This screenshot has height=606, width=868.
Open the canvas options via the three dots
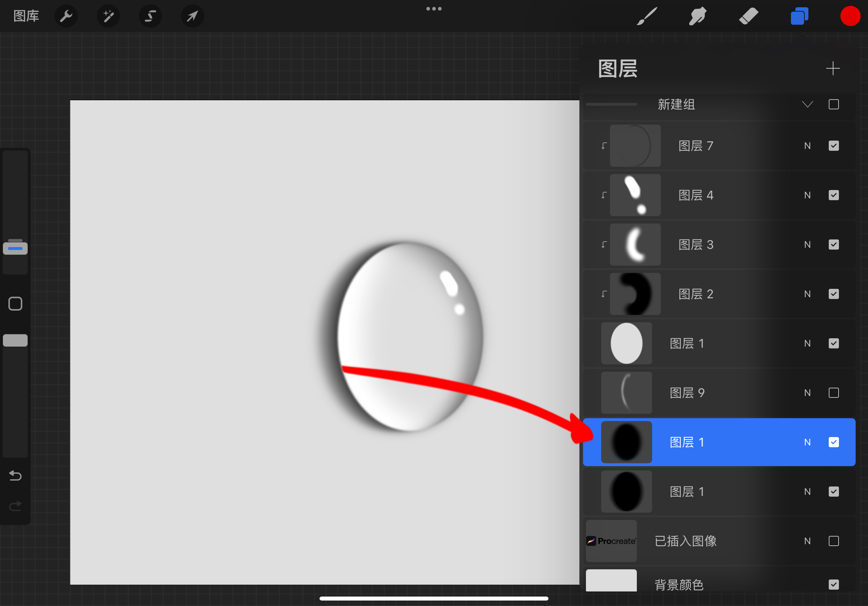(434, 8)
